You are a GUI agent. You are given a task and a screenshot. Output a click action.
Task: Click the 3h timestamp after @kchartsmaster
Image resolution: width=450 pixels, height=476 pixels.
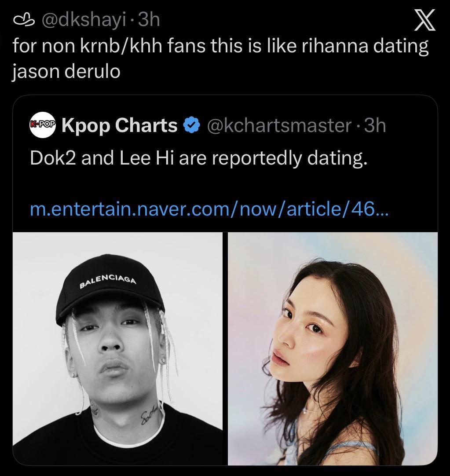click(375, 126)
